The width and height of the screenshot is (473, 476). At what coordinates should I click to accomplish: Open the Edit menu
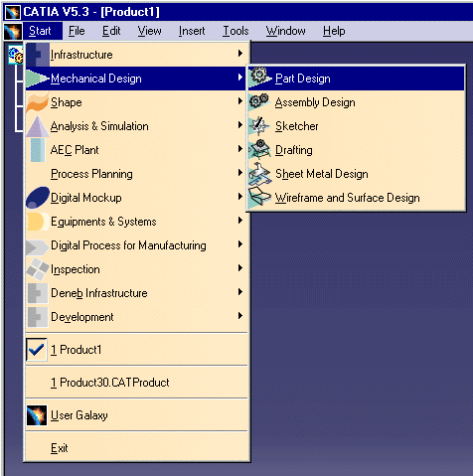pos(111,31)
